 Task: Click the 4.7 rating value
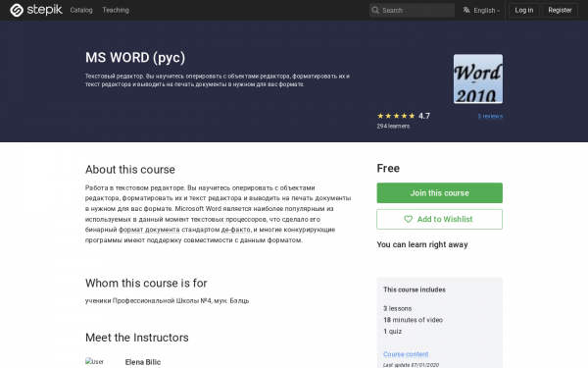424,116
